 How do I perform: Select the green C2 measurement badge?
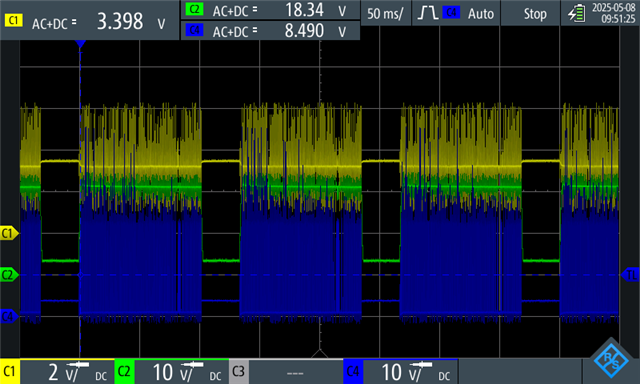[194, 9]
